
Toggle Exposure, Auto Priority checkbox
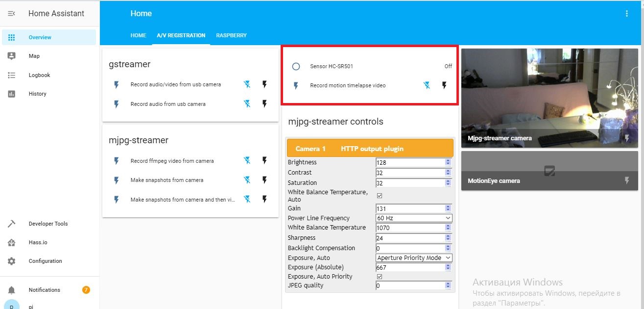click(379, 277)
